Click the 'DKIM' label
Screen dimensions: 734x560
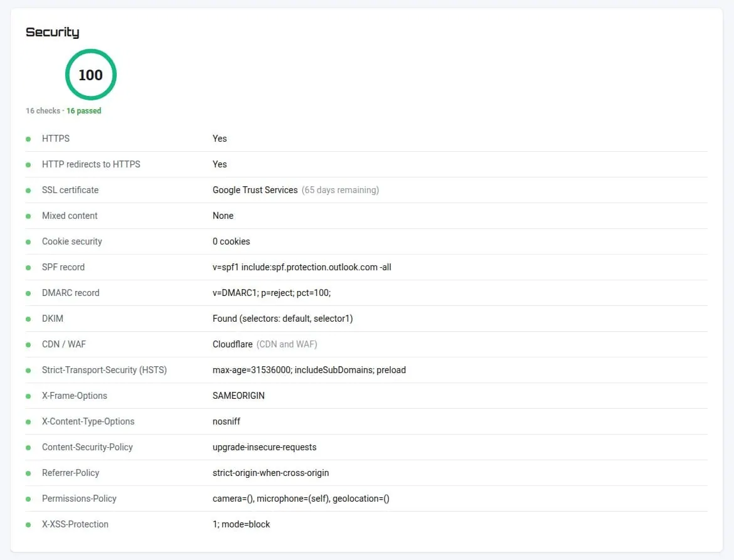(53, 319)
